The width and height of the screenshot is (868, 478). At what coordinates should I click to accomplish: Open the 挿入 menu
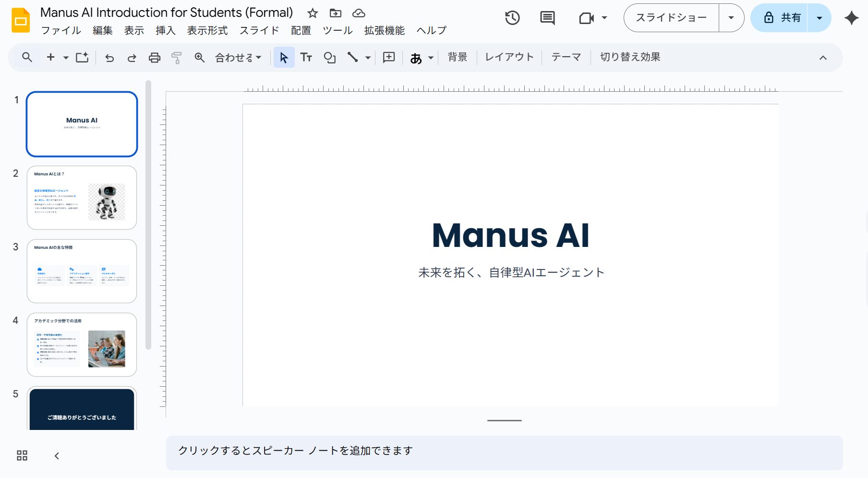165,31
